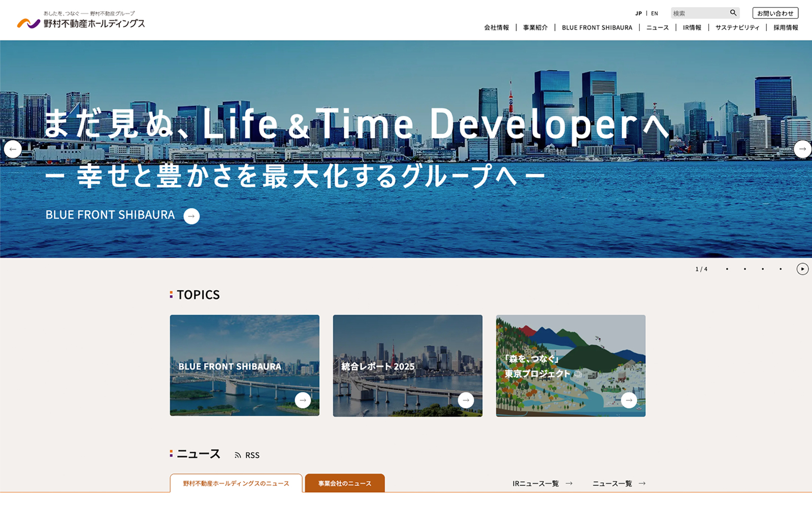Open サステナビリティ menu
Image resolution: width=812 pixels, height=507 pixels.
click(737, 27)
